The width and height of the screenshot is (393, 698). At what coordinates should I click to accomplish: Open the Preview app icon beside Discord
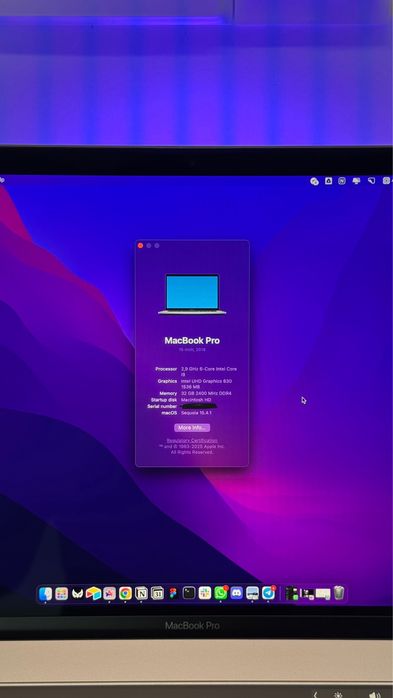point(252,593)
